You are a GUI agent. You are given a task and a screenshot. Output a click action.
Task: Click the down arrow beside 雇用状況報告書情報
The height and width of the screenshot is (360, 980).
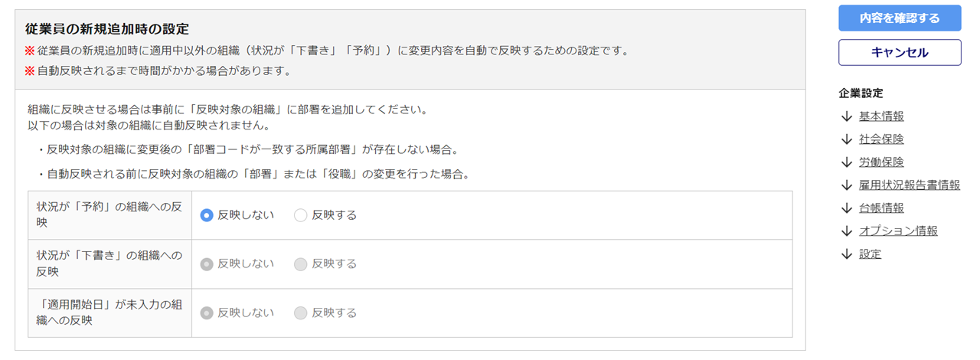pos(846,185)
